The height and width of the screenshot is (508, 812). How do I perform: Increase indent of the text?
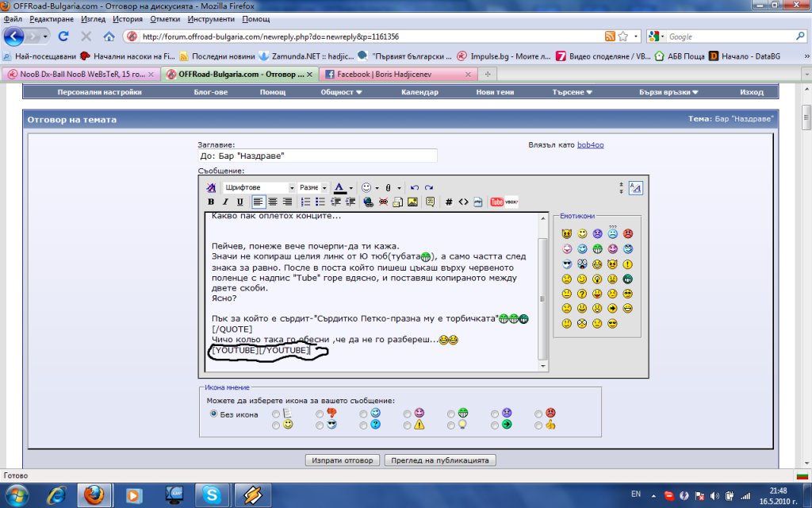click(350, 202)
